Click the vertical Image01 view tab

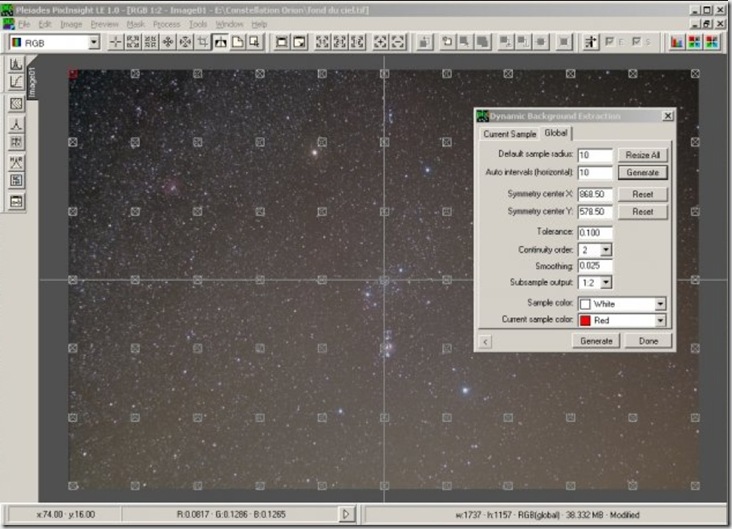(x=32, y=82)
